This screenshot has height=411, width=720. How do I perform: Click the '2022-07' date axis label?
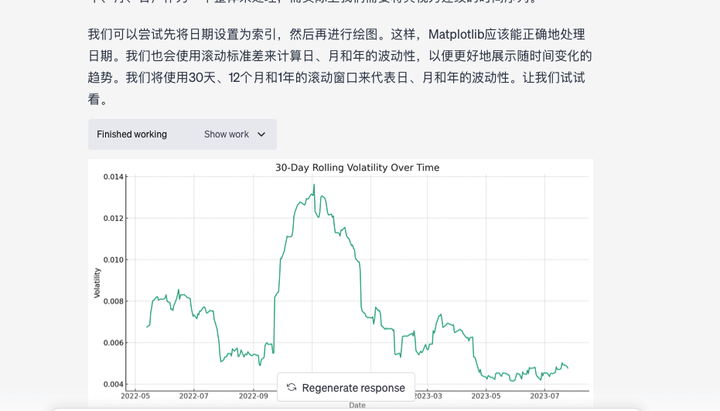[x=194, y=396]
